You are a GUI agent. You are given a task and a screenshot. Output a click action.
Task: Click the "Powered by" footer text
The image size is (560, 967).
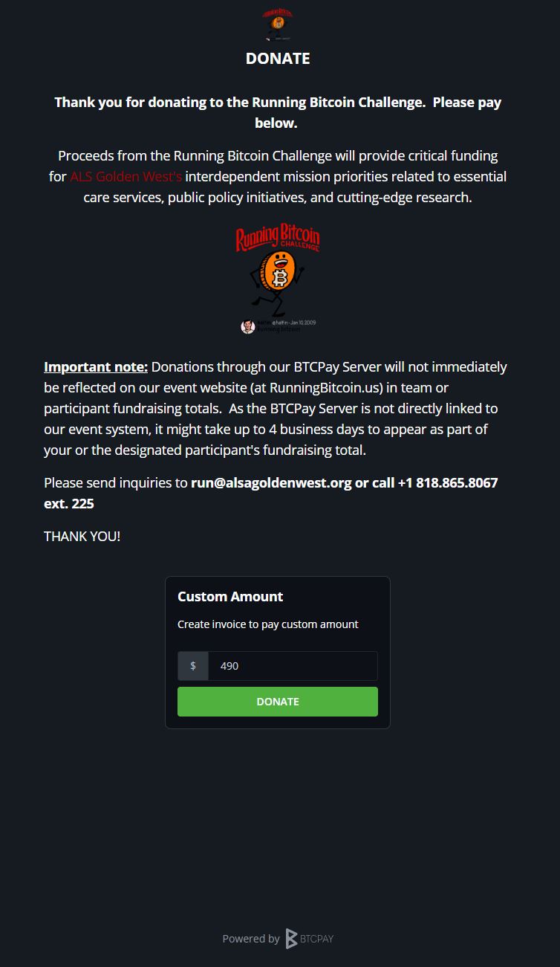pyautogui.click(x=251, y=939)
